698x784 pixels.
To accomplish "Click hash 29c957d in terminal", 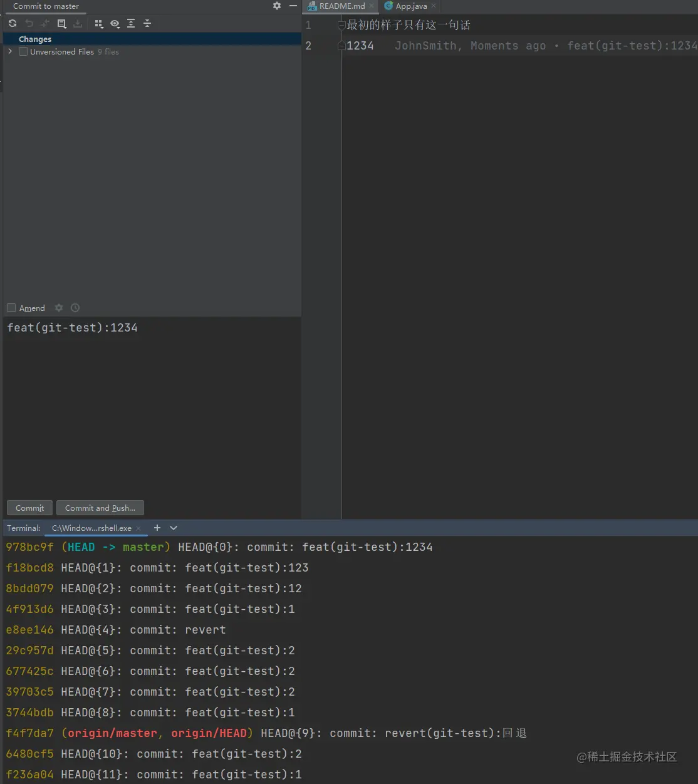I will click(x=30, y=651).
